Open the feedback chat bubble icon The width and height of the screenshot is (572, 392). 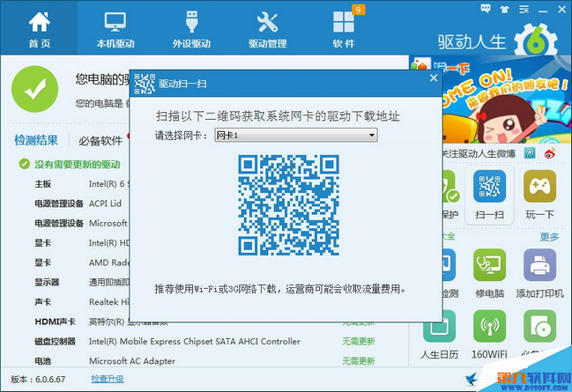pos(486,9)
